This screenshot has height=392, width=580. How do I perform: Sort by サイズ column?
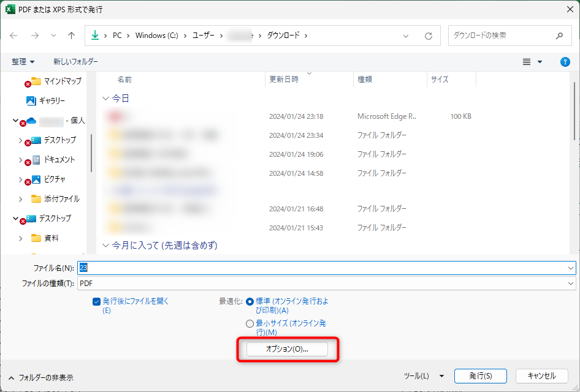(440, 80)
